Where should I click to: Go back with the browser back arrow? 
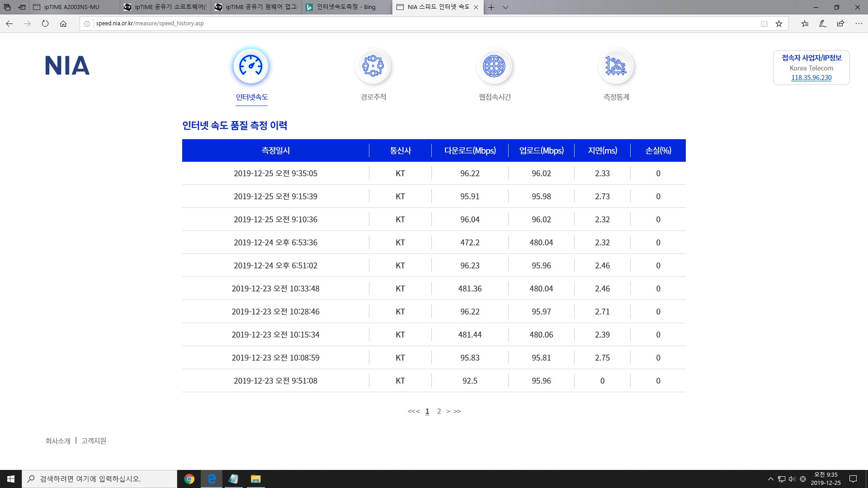[x=9, y=23]
